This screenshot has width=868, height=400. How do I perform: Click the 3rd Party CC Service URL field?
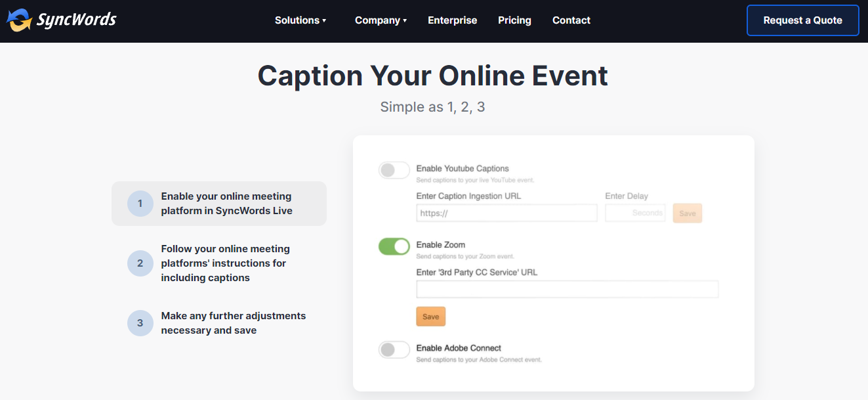point(567,289)
